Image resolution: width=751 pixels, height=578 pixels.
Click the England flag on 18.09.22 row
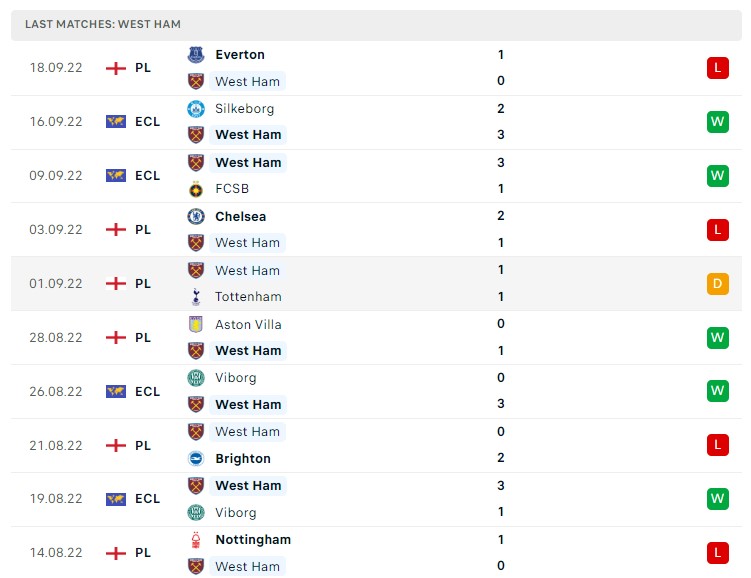[116, 68]
